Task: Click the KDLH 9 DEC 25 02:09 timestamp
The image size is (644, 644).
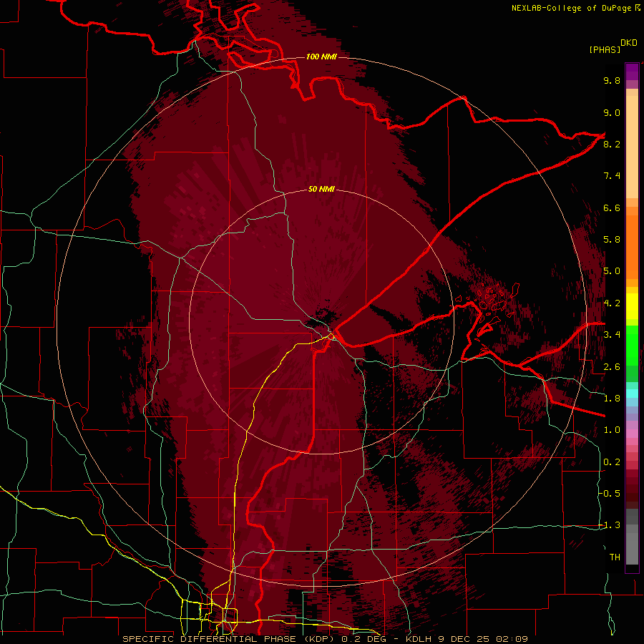Action: [x=467, y=639]
